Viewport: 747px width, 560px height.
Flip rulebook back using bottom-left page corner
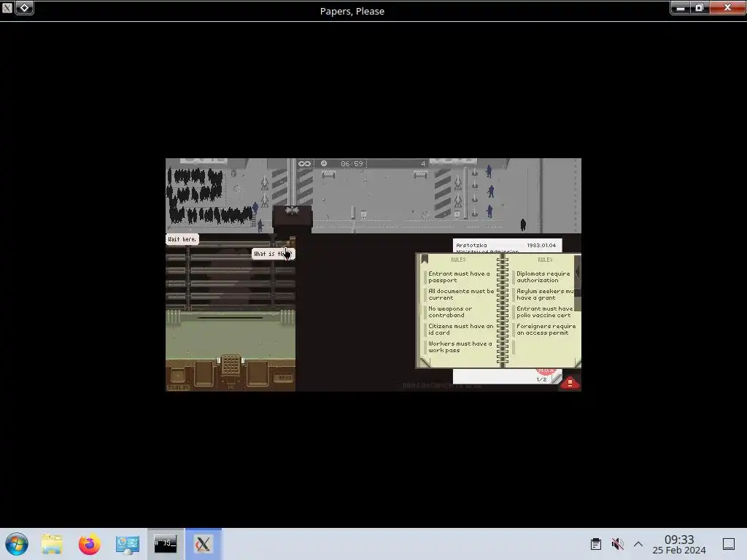coord(424,362)
